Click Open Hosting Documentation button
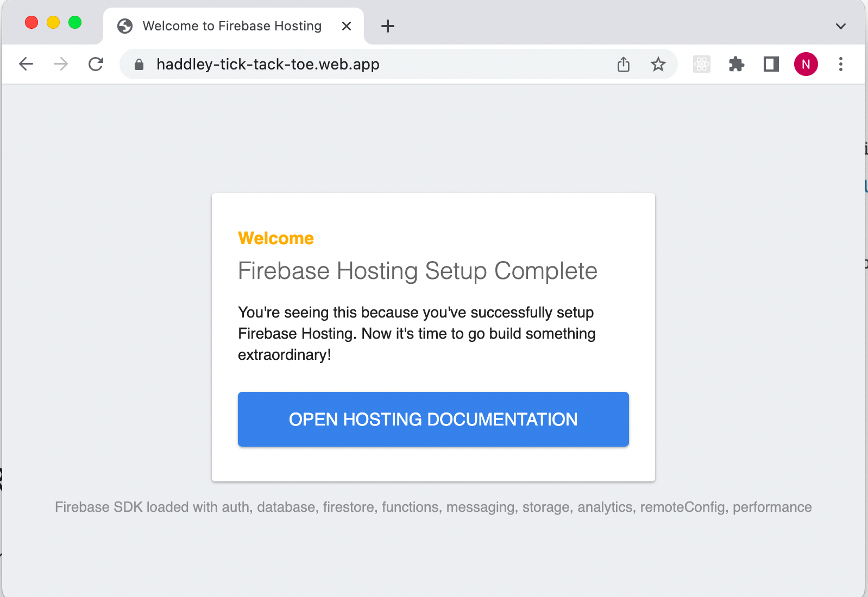Screen dimensions: 868x597 pos(433,420)
